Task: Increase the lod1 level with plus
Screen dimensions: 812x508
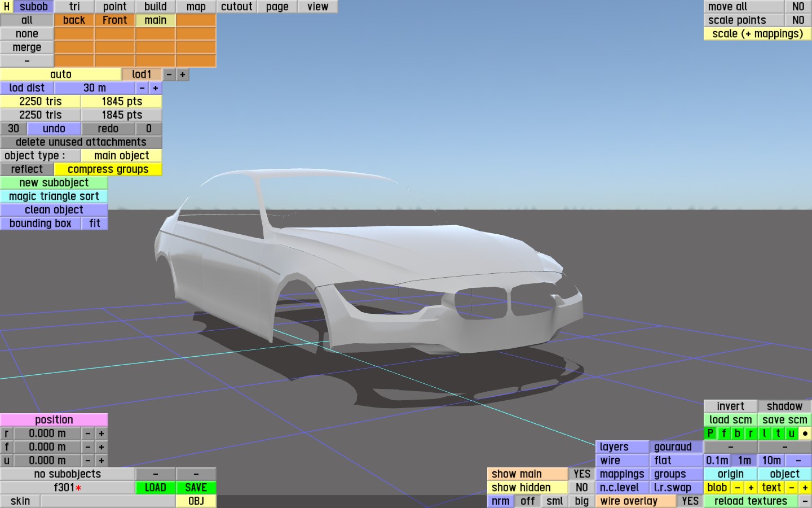Action: point(183,75)
